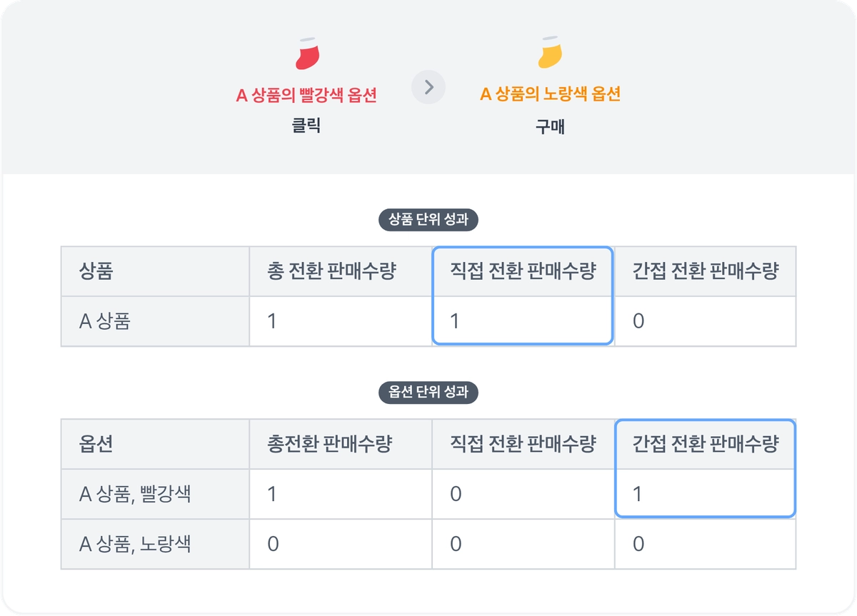
Task: Click the '옵션' column header
Action: tap(96, 444)
